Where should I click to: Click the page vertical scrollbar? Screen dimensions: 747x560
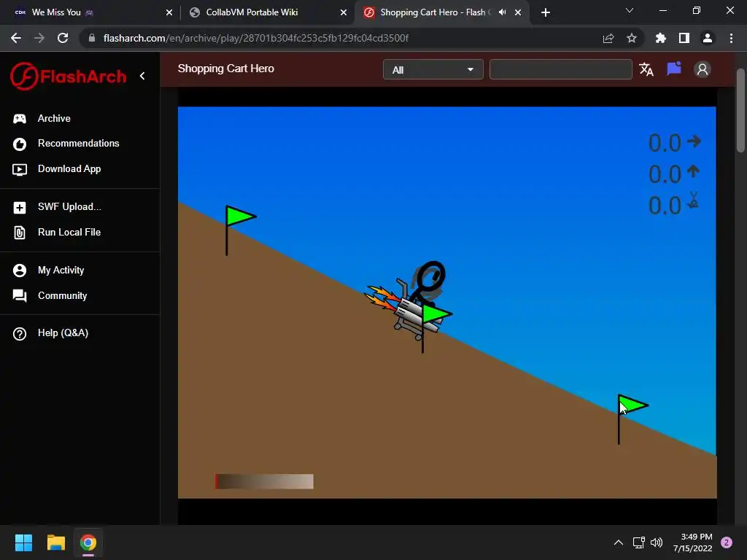pyautogui.click(x=740, y=111)
